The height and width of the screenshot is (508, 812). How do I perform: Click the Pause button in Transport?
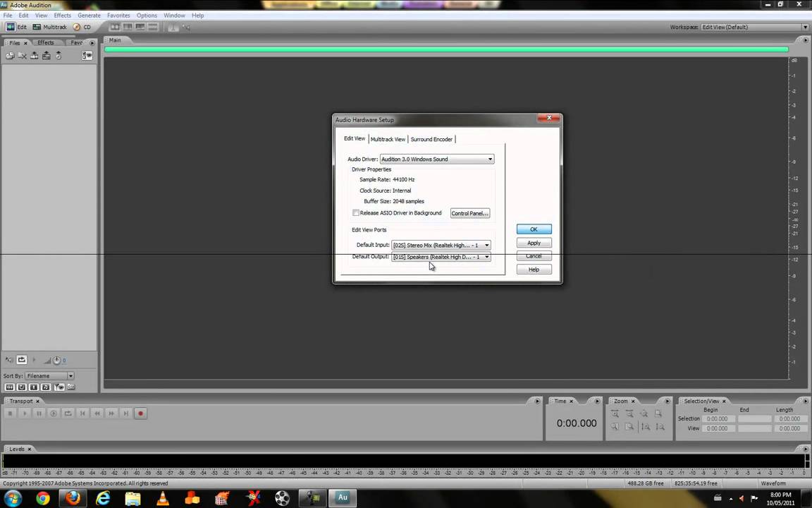tap(39, 413)
